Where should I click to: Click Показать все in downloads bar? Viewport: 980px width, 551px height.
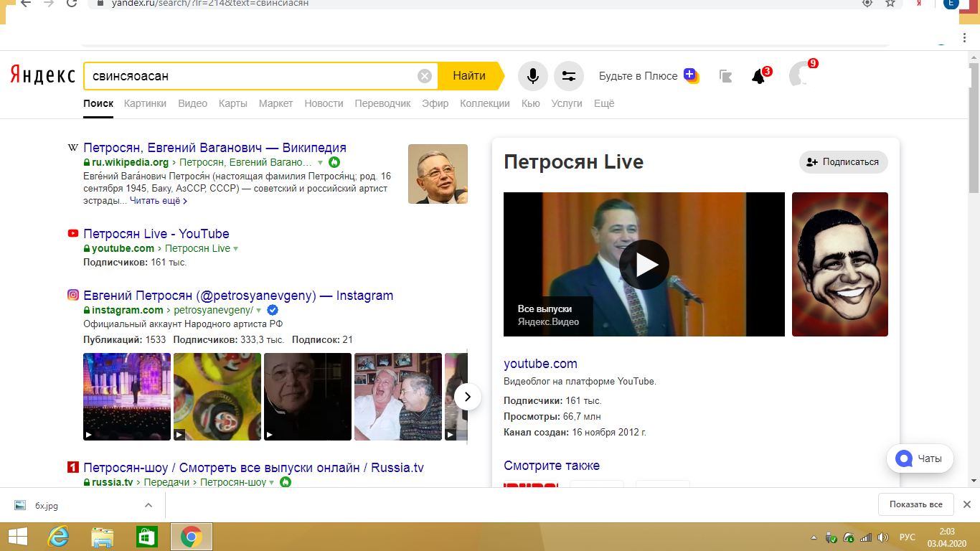coord(916,504)
